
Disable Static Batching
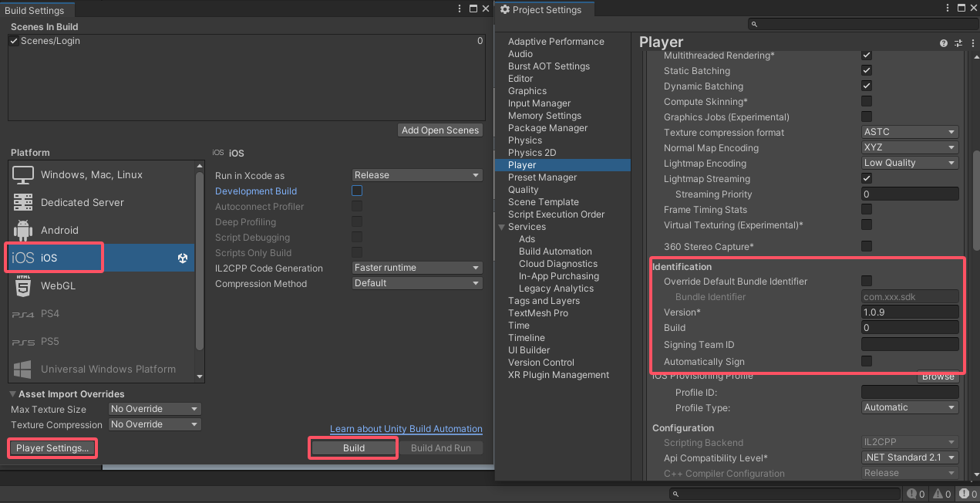(x=866, y=70)
